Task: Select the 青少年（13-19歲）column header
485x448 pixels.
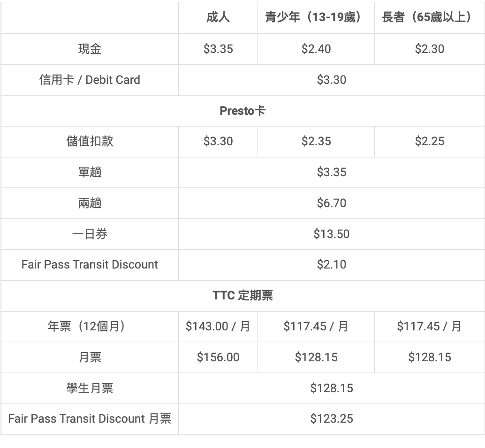Action: 316,17
